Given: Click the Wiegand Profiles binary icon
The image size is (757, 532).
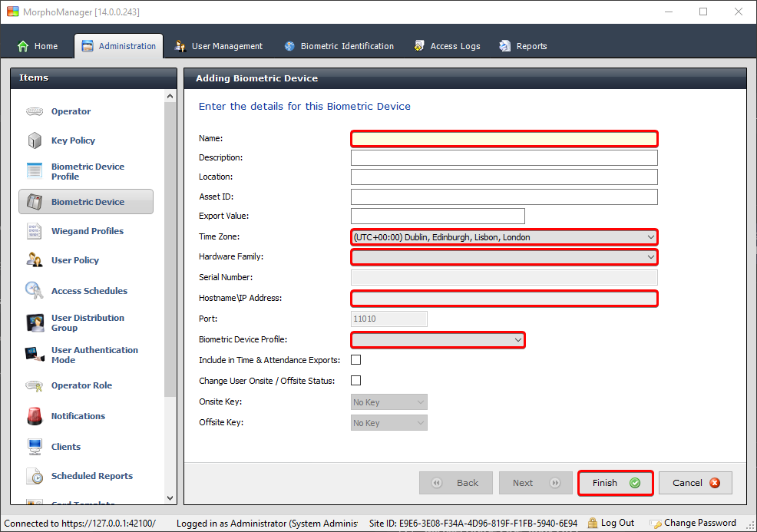Looking at the screenshot, I should click(35, 231).
